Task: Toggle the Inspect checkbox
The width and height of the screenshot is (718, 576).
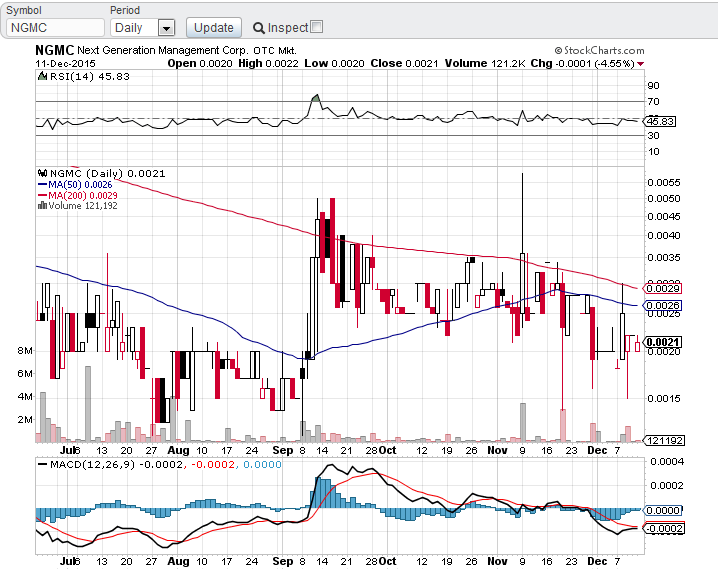Action: point(316,27)
